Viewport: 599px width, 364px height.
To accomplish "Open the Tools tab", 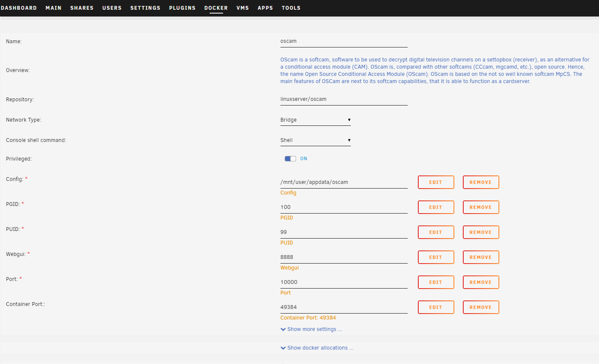I will tap(291, 8).
